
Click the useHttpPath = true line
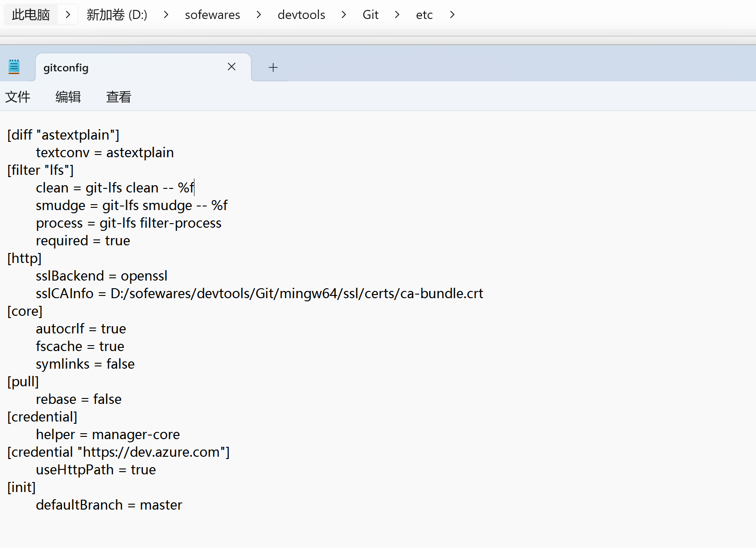96,469
